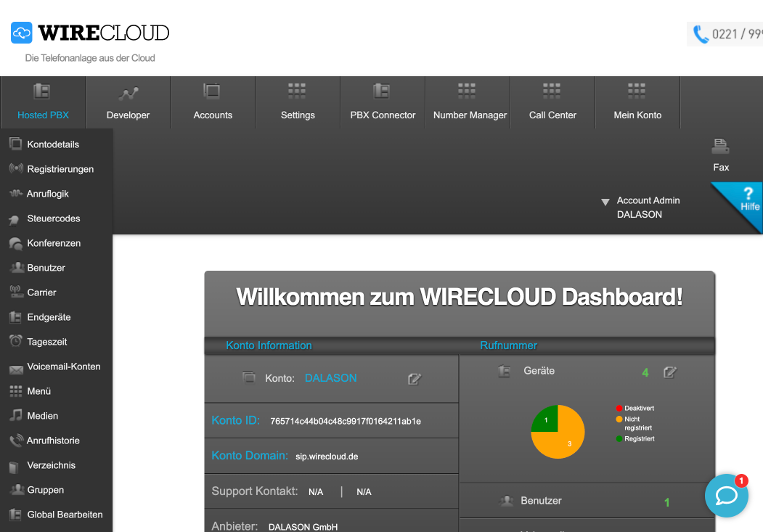Screen dimensions: 763x532
Task: Click the DALASON account link
Action: pos(330,377)
